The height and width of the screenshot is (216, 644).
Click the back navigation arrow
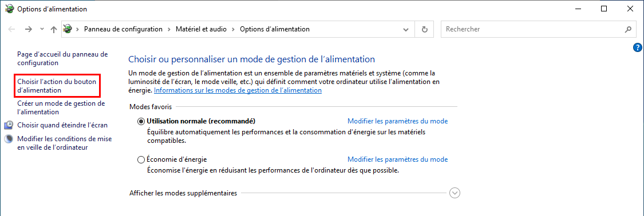pos(12,30)
